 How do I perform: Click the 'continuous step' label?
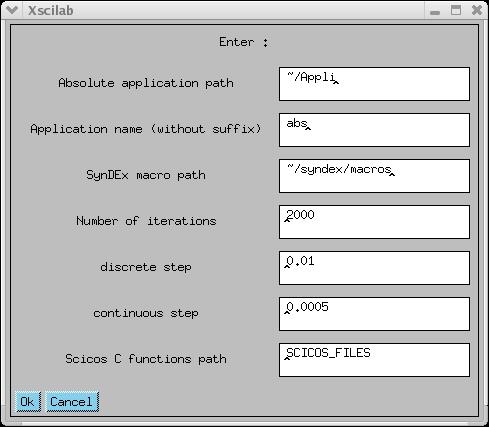146,313
